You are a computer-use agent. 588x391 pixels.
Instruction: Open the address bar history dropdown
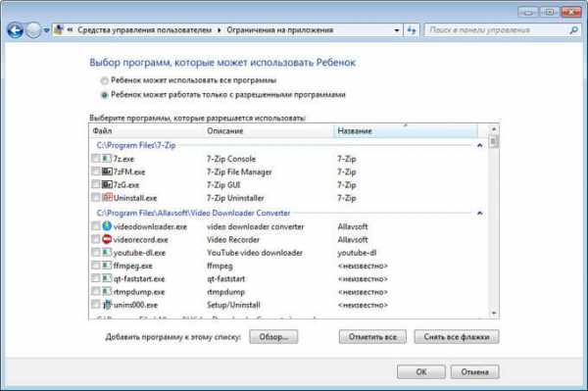[x=397, y=30]
